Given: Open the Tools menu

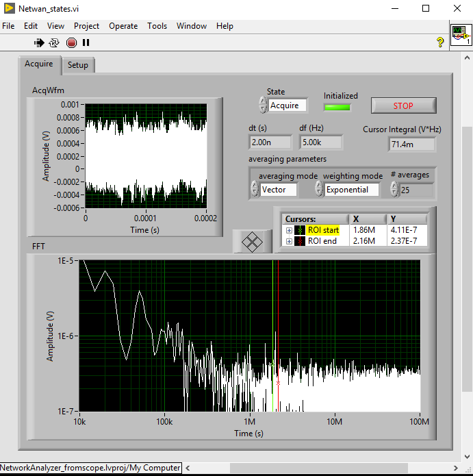Looking at the screenshot, I should click(x=157, y=26).
